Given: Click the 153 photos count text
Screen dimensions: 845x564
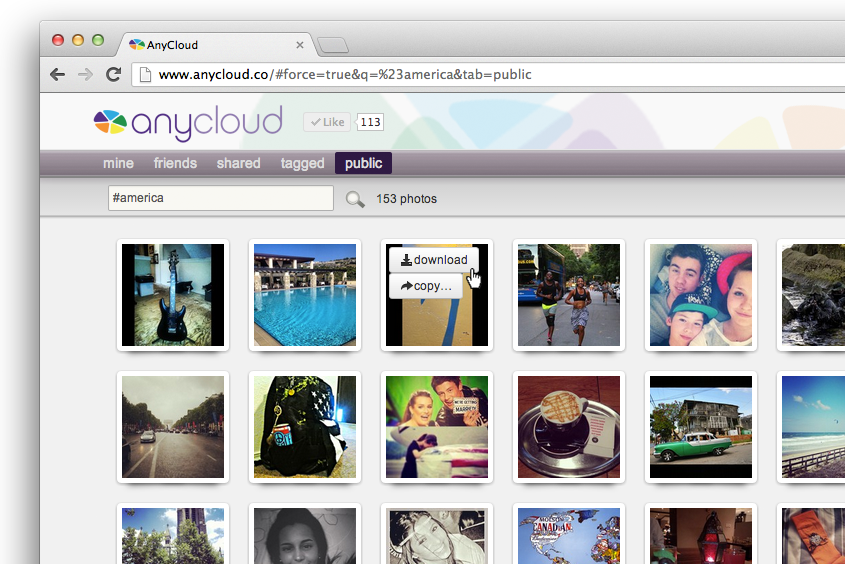Looking at the screenshot, I should (x=406, y=199).
